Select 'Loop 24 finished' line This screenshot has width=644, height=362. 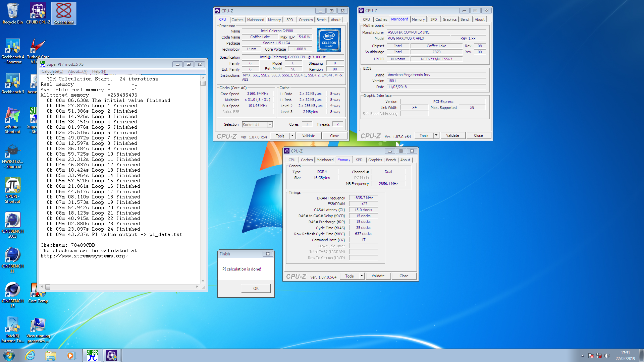point(94,229)
